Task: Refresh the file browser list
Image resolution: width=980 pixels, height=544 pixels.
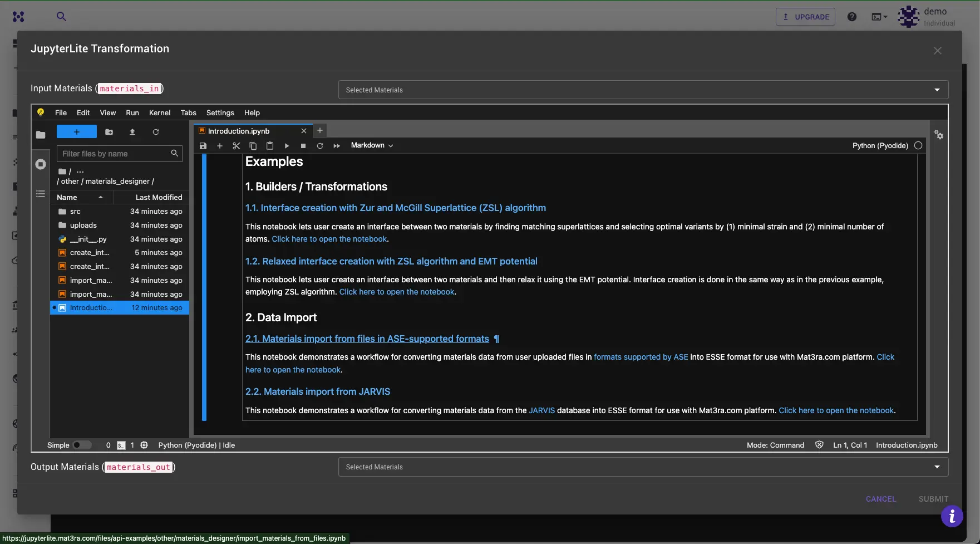Action: (156, 132)
